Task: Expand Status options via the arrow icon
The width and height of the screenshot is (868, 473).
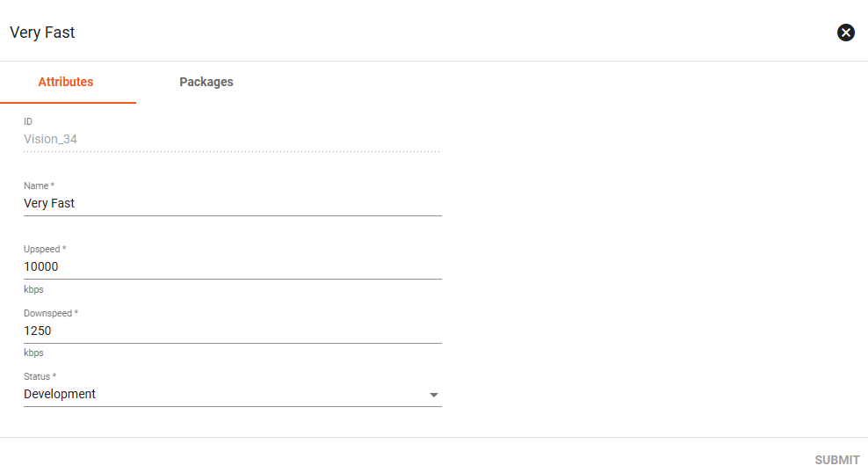Action: (434, 395)
